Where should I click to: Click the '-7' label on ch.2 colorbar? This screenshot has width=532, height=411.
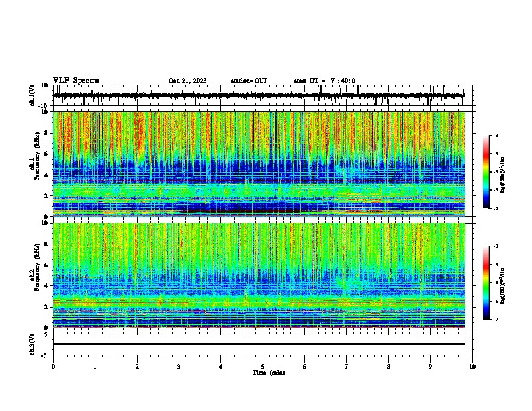click(495, 319)
